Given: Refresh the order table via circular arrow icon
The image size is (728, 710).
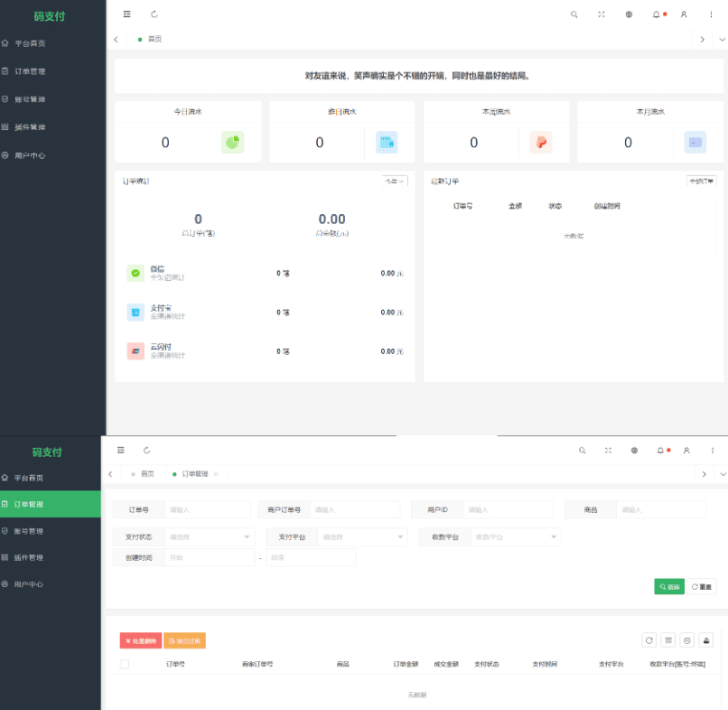Looking at the screenshot, I should (649, 640).
